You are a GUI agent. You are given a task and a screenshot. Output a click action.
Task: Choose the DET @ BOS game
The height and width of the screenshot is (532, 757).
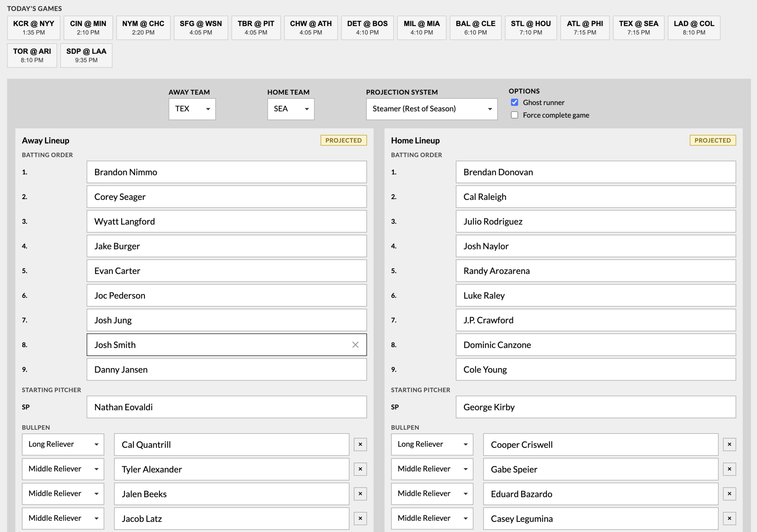click(x=367, y=28)
